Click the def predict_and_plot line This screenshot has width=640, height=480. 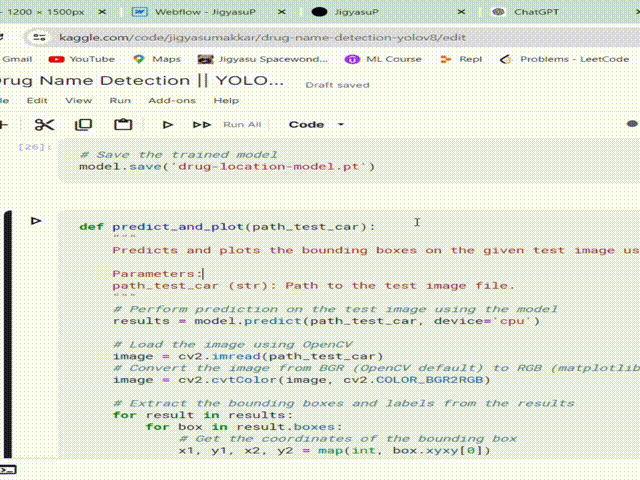coord(227,227)
